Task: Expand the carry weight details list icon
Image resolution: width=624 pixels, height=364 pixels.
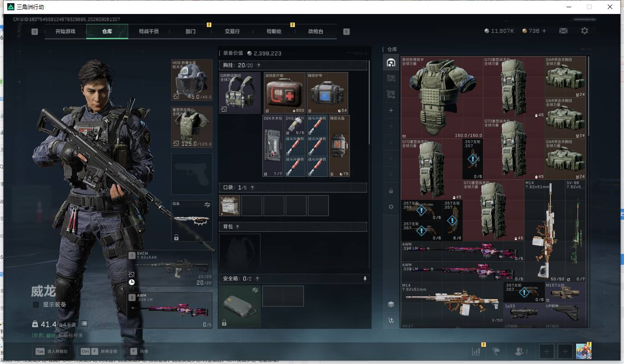Action: tap(84, 324)
